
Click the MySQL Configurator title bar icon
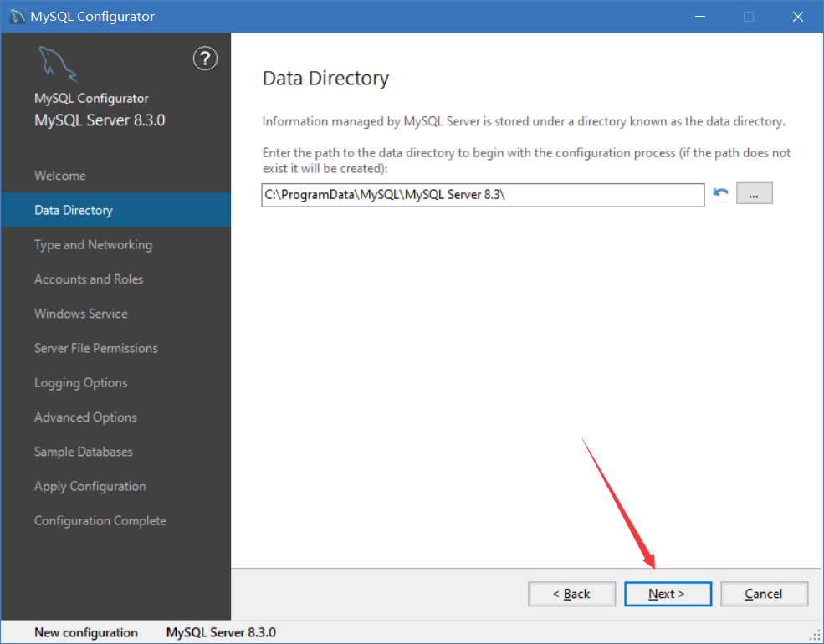(18, 16)
